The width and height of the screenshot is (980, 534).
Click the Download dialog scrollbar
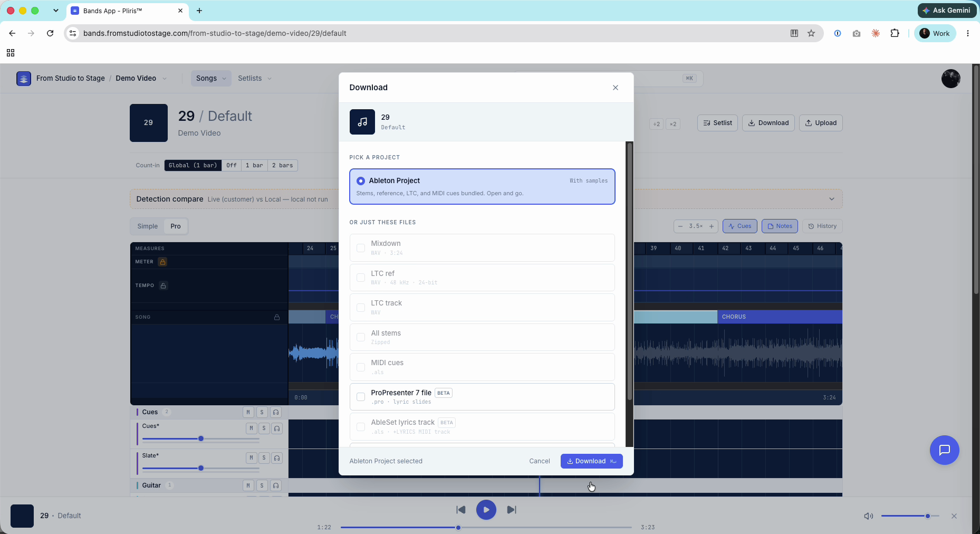pyautogui.click(x=629, y=272)
